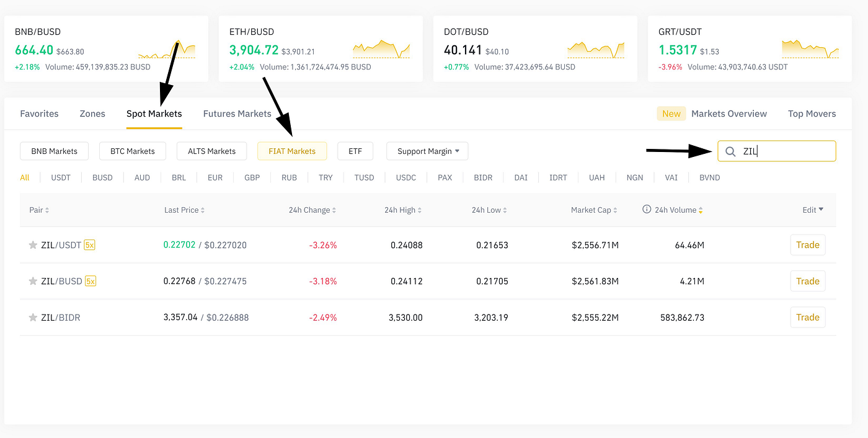The height and width of the screenshot is (438, 868).
Task: Click the 5x margin badge on ZIL/BUSD
Action: click(91, 281)
